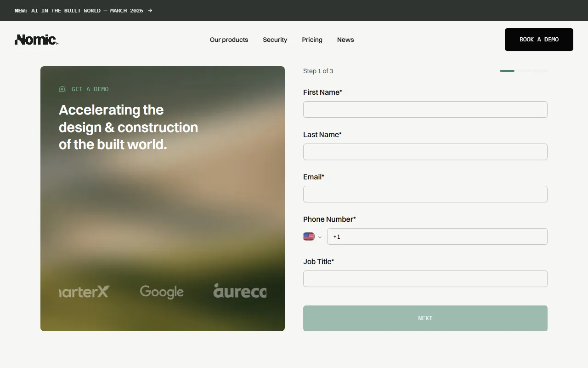This screenshot has width=588, height=368.
Task: Go to the Security page
Action: pyautogui.click(x=275, y=40)
